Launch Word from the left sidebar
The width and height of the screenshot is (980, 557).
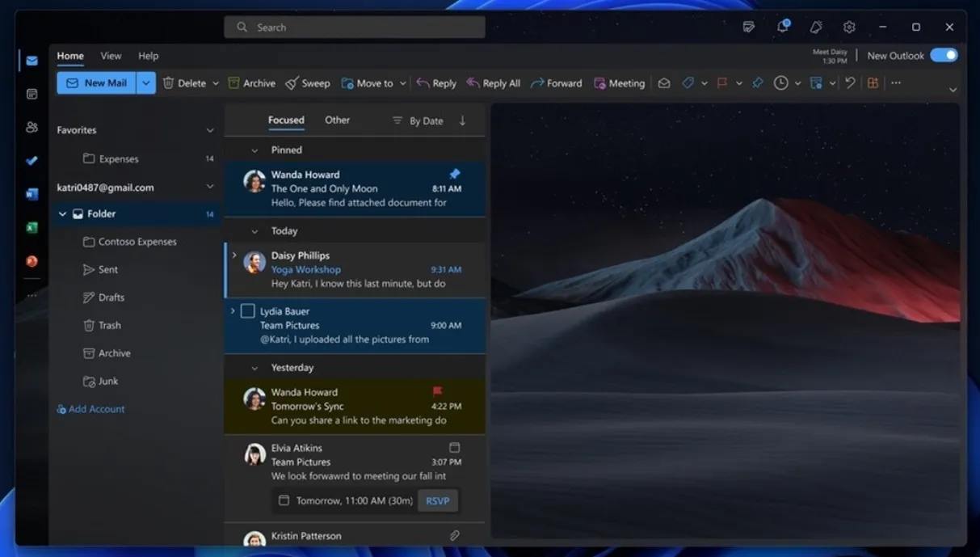[32, 194]
